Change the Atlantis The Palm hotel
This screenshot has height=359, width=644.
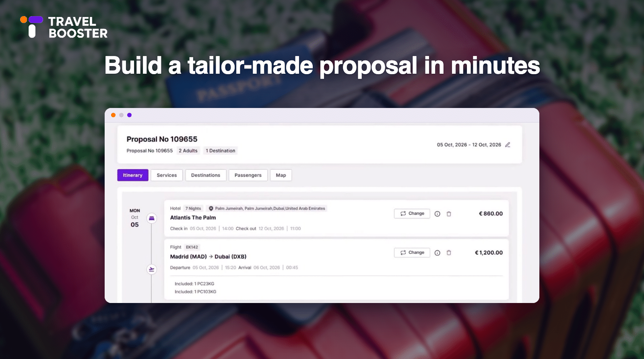pyautogui.click(x=412, y=214)
